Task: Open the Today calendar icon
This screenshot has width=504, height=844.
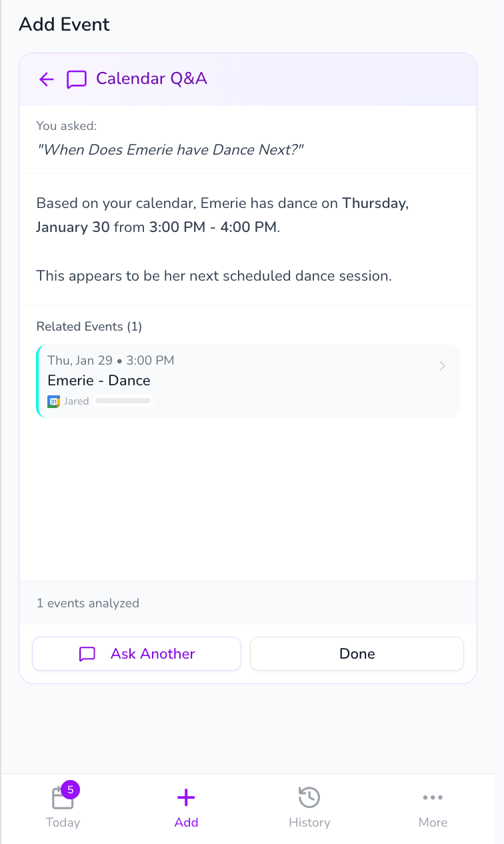Action: [63, 798]
